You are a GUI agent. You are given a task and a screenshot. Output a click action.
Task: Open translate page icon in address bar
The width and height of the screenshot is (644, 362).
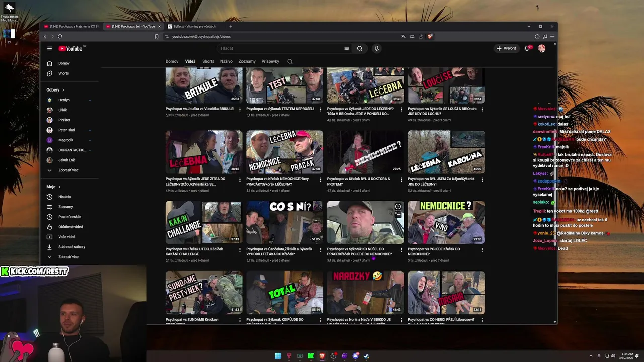coord(403,36)
